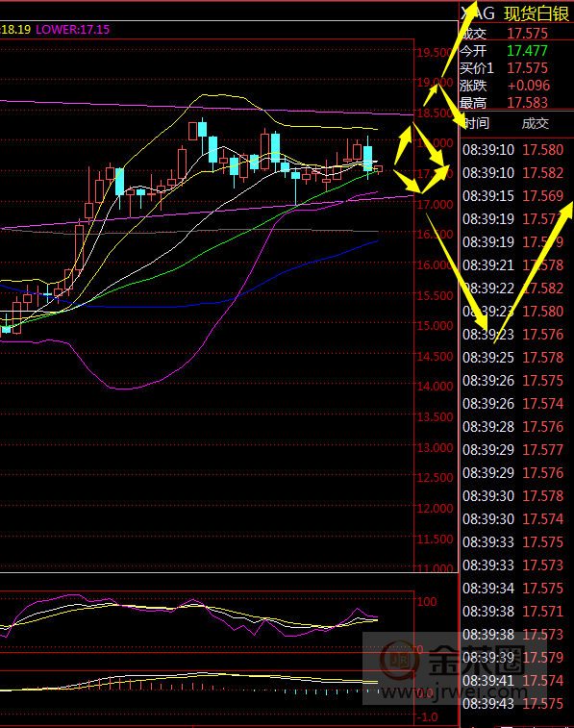This screenshot has height=728, width=574.
Task: Click the LOWER:17.15 Bollinger band label
Action: (x=72, y=30)
